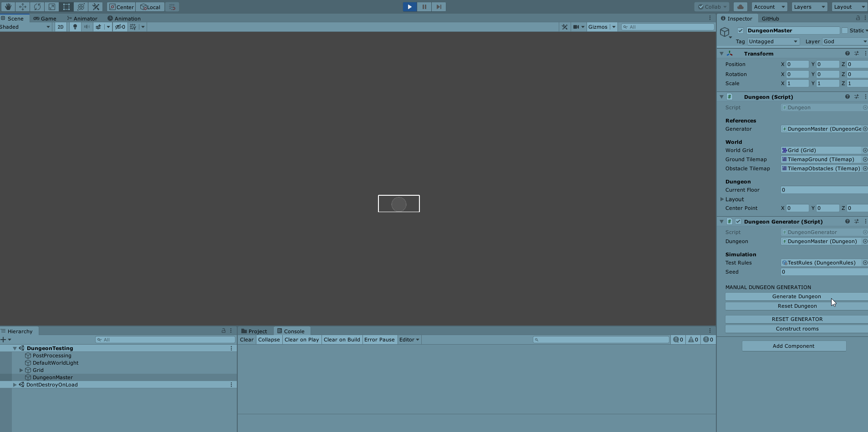868x432 pixels.
Task: Select the combined Transform tool
Action: coord(81,7)
